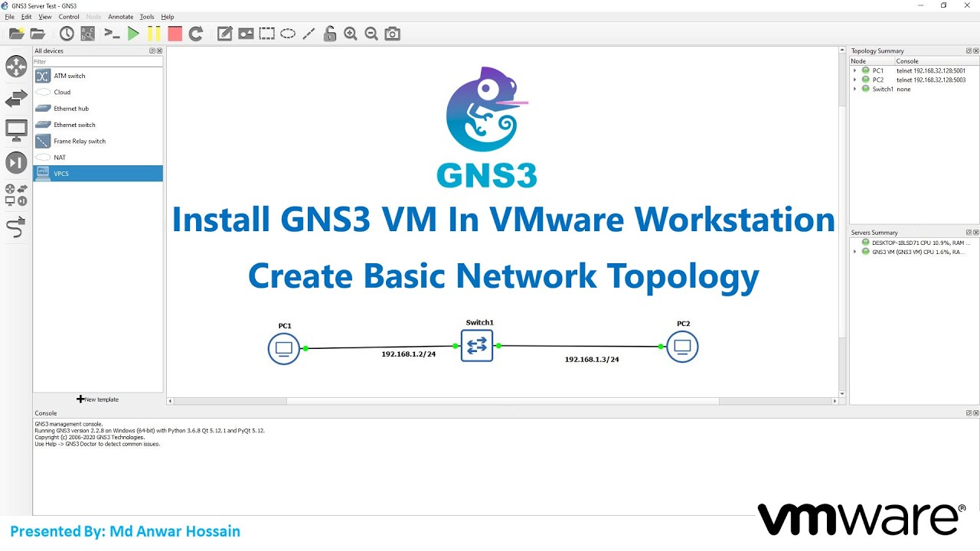The image size is (980, 551).
Task: Click the New template button
Action: [98, 399]
